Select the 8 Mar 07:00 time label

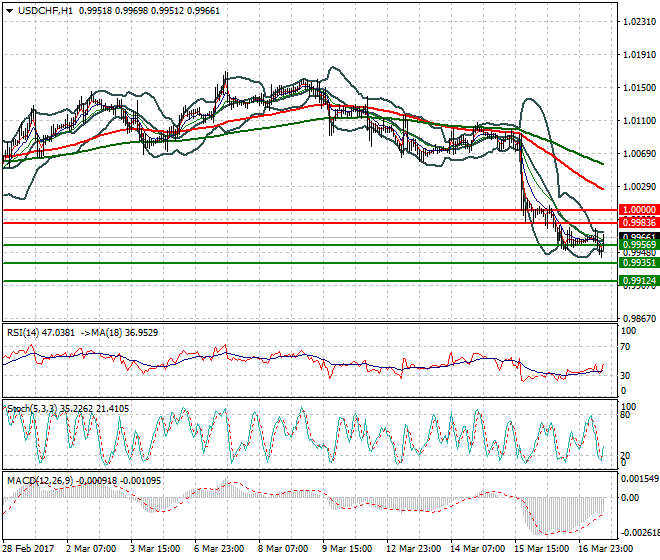pyautogui.click(x=283, y=549)
